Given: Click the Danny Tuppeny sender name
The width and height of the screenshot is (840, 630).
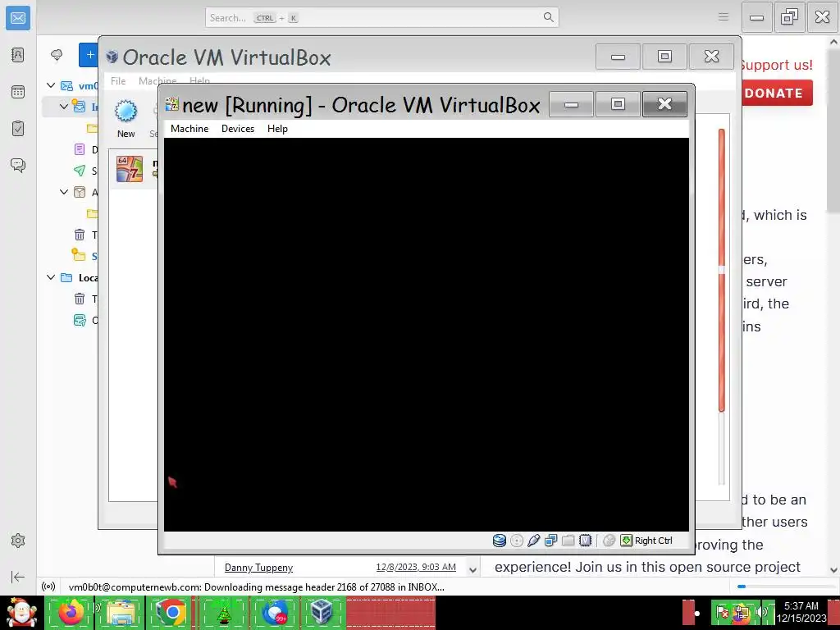Looking at the screenshot, I should [258, 568].
